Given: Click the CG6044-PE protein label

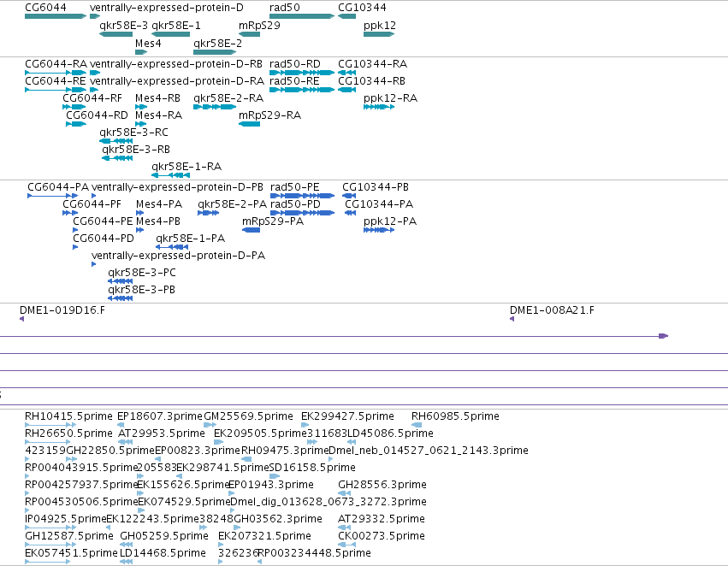Looking at the screenshot, I should 103,221.
